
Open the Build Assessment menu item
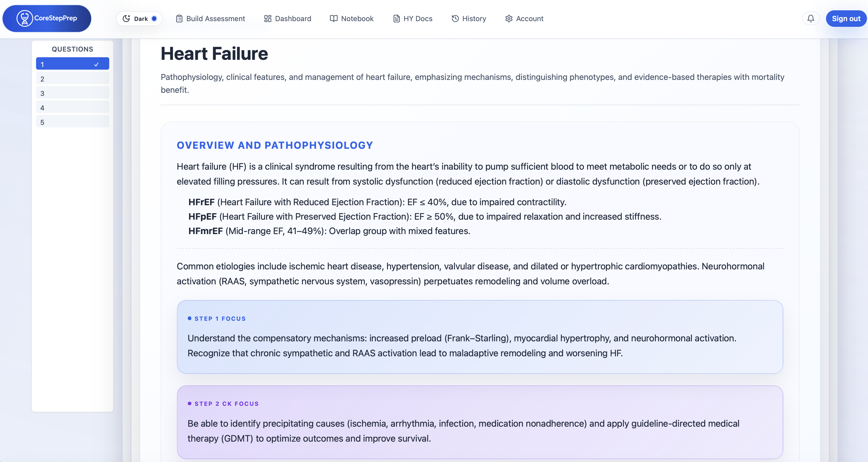pyautogui.click(x=210, y=19)
